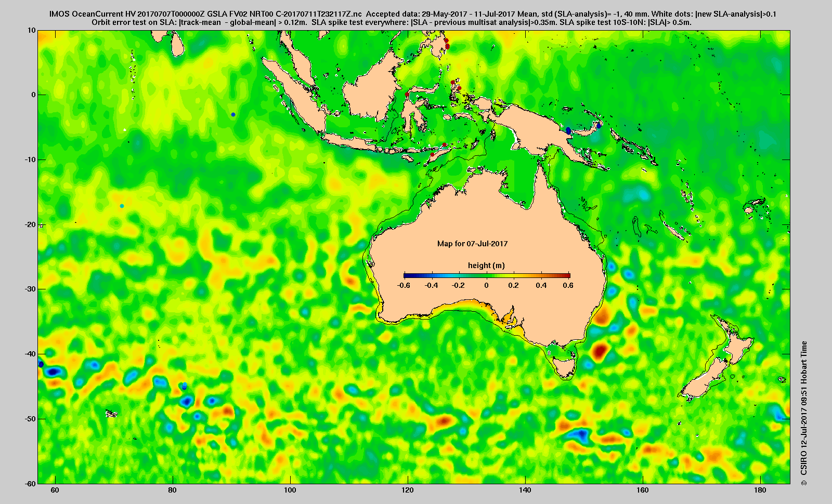Viewport: 832px width, 504px height.
Task: Click the CSIRO Hobart Time copyright text
Action: (804, 413)
